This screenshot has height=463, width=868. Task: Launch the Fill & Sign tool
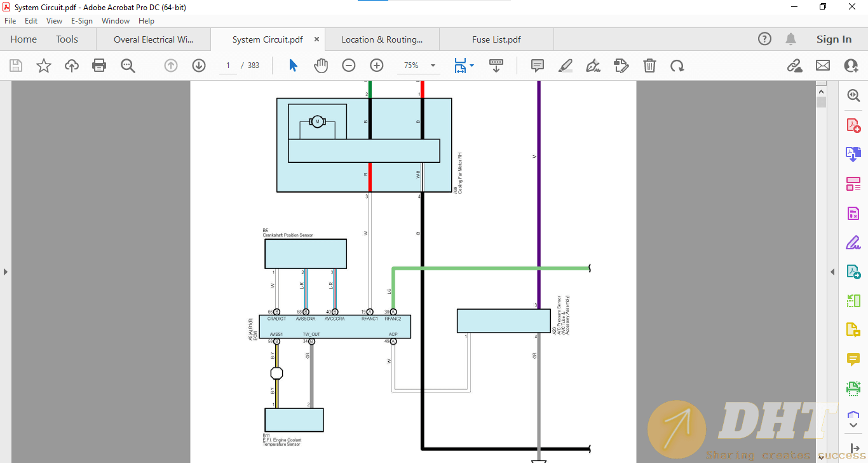(x=852, y=242)
